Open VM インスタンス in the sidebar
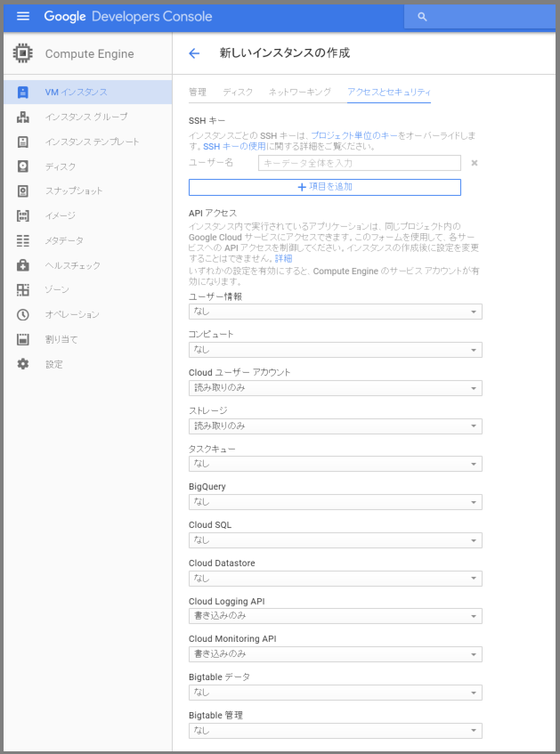 pos(87,93)
